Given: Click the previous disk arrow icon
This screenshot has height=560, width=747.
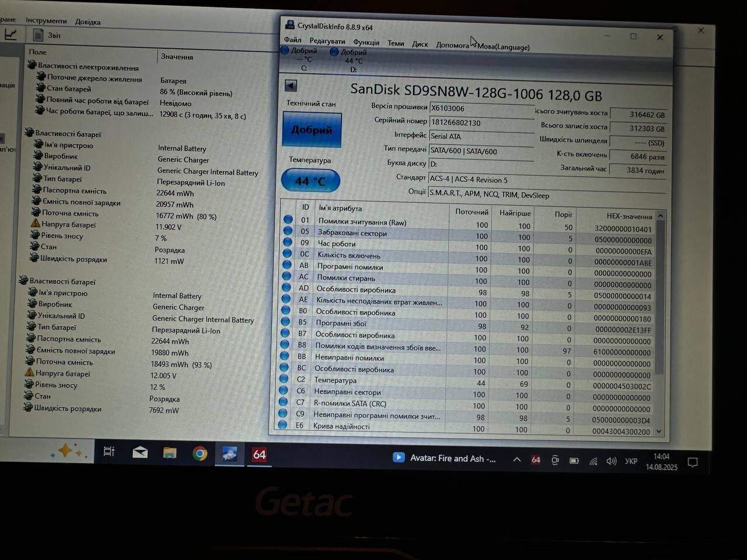Looking at the screenshot, I should 291,86.
